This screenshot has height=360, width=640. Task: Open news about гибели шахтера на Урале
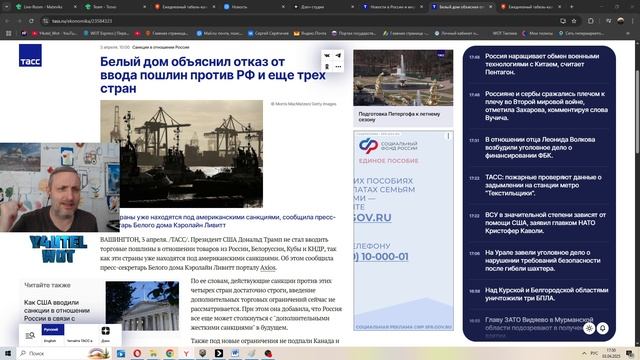(x=542, y=260)
